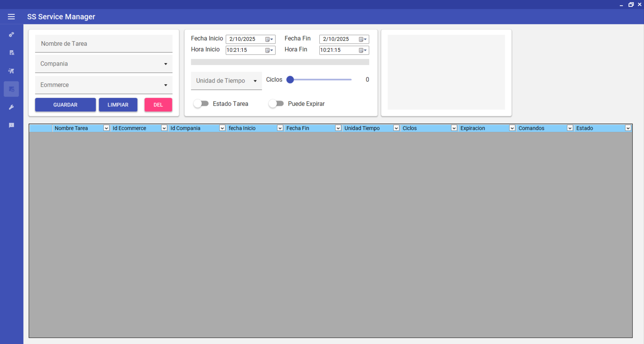Click the GUARDAR button

click(65, 105)
